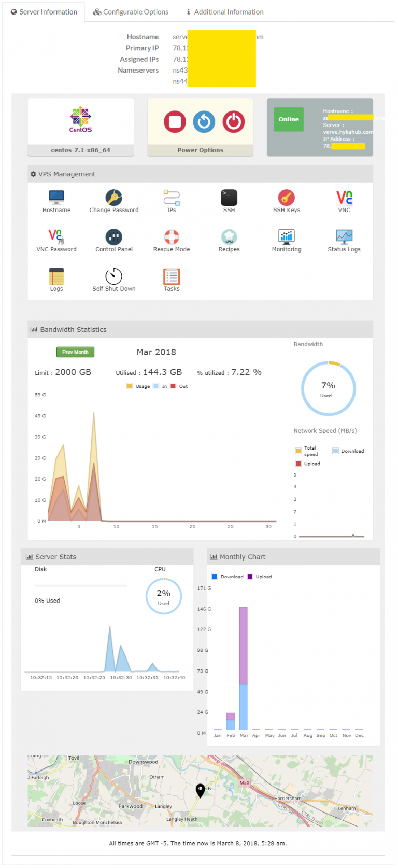Screen dimensions: 398x868
Task: Toggle the In series in bandwidth legend
Action: pyautogui.click(x=160, y=386)
